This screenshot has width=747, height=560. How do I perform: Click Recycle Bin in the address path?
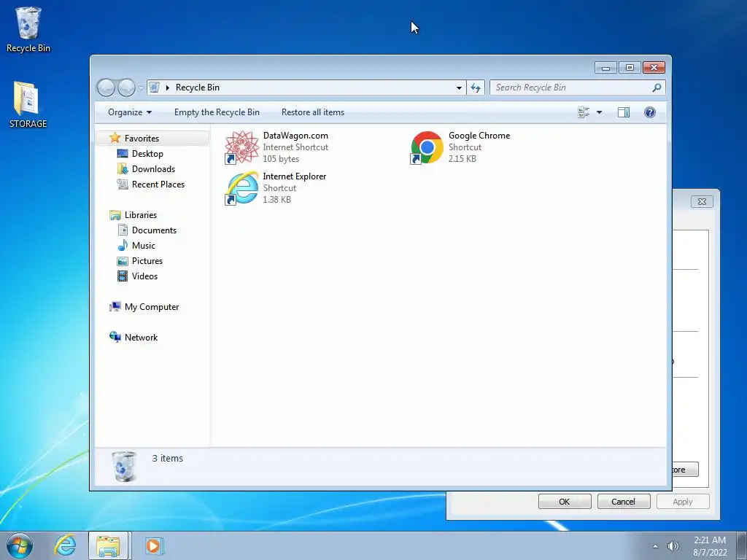197,87
